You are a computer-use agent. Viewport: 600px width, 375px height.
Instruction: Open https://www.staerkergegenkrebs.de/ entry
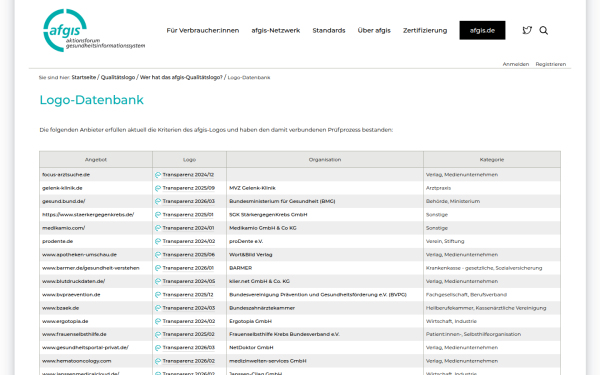pyautogui.click(x=88, y=215)
